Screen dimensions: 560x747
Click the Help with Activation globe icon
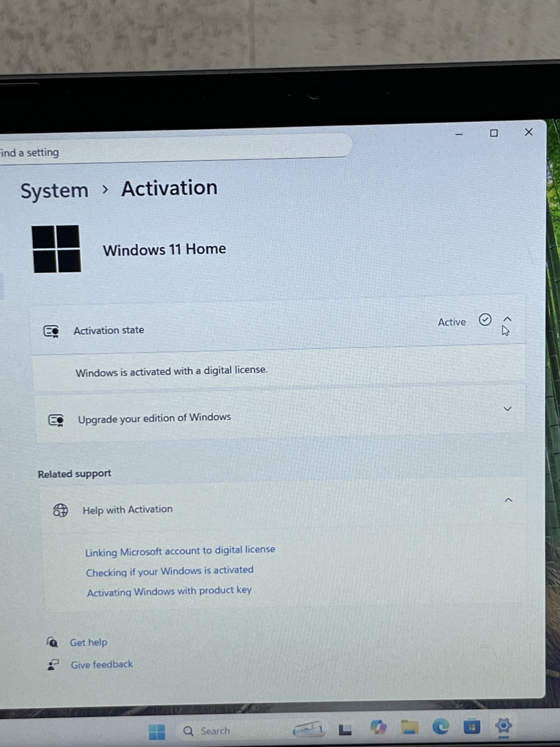[x=60, y=510]
